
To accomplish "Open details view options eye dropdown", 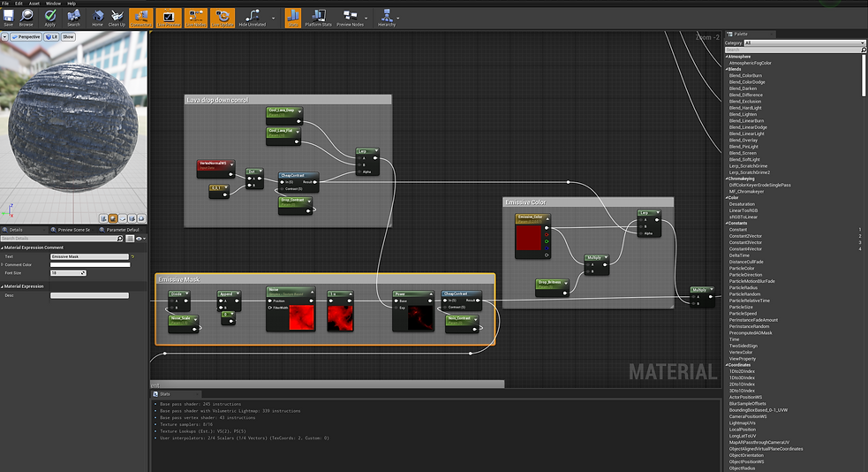I will 140,239.
